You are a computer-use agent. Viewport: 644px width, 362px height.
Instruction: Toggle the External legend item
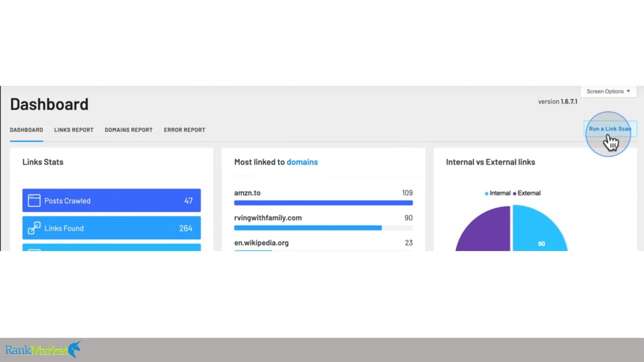click(527, 193)
